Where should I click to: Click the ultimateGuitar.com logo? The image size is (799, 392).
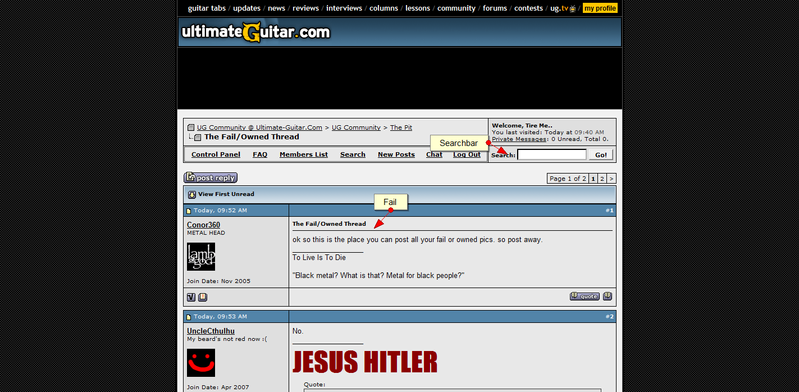(256, 32)
